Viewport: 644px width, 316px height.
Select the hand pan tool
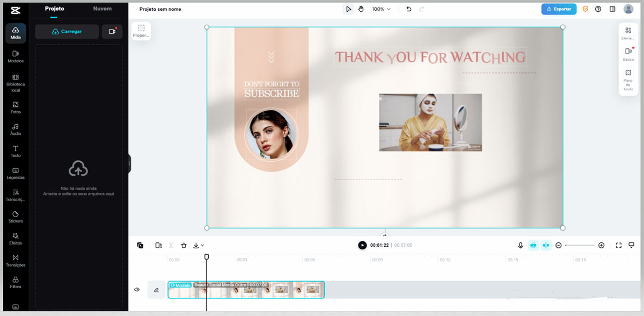[361, 9]
